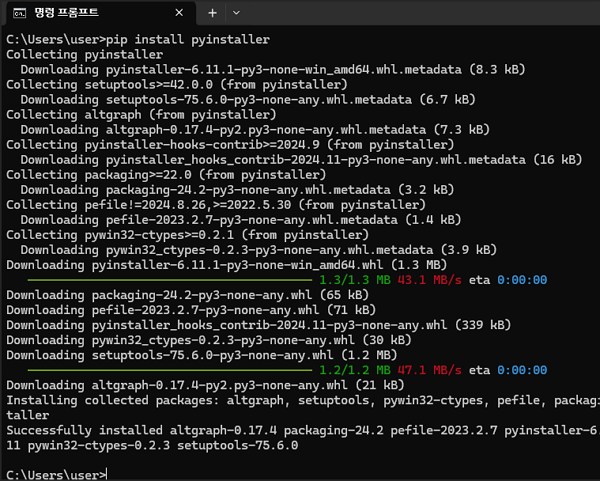Screen dimensions: 600x481
Task: Click the pyinstaller-6.11.1 metadata download line
Action: click(273, 69)
